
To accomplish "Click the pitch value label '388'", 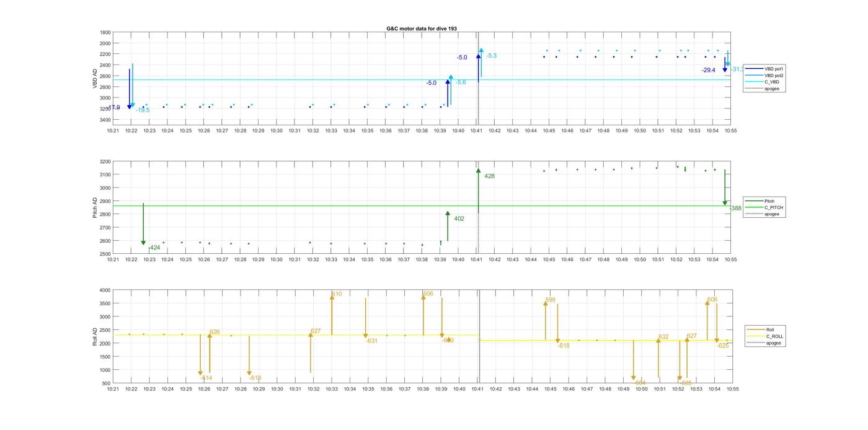I will (737, 208).
